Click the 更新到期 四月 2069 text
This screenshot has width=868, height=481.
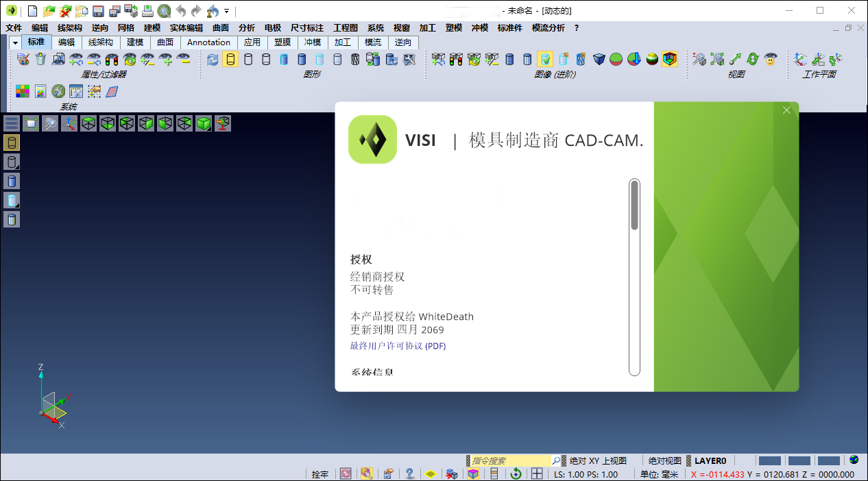click(397, 330)
